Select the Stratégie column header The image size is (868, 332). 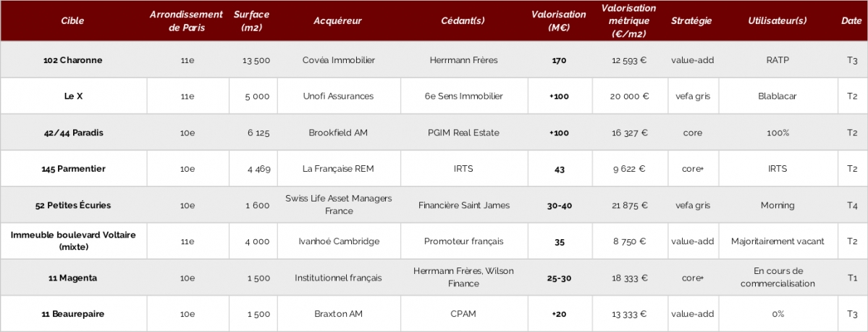[691, 20]
